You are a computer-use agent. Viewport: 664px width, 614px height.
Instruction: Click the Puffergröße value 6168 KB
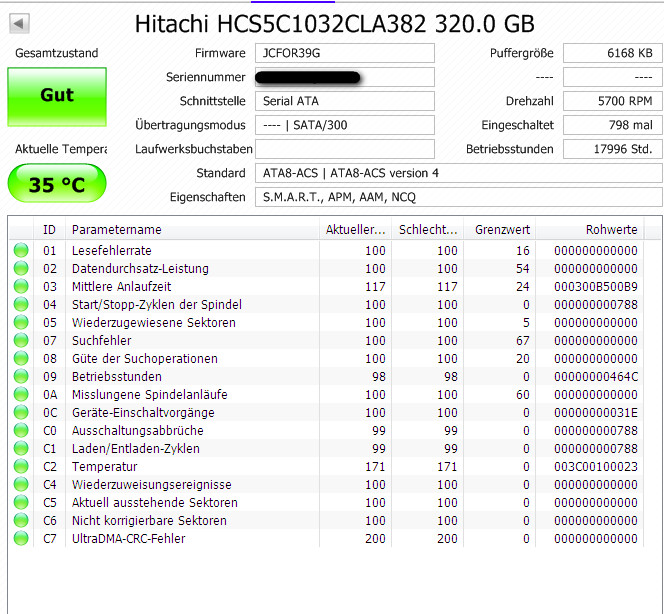(x=612, y=53)
